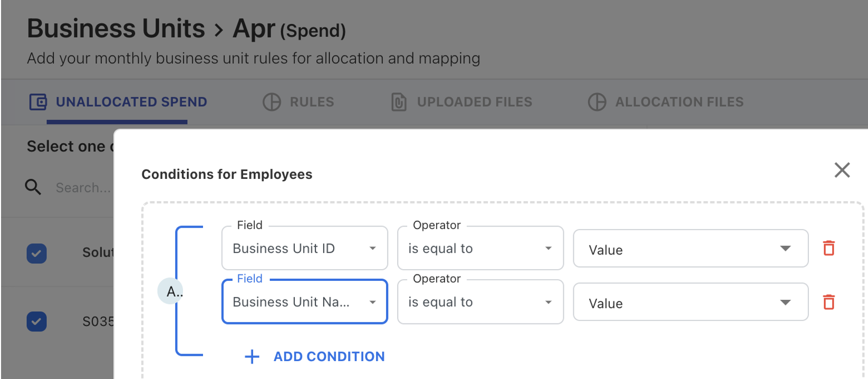Screen dimensions: 868x379
Task: Open the Business Unit ID field dropdown
Action: [304, 249]
